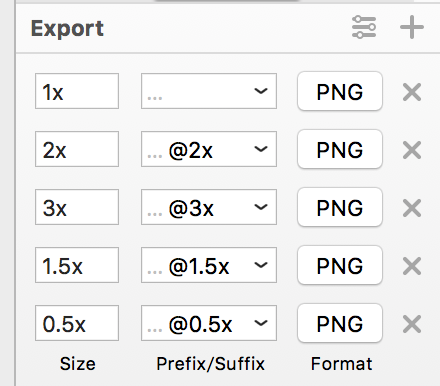Change PNG format for the 2x row
Screen dimensions: 440x386
coord(340,149)
